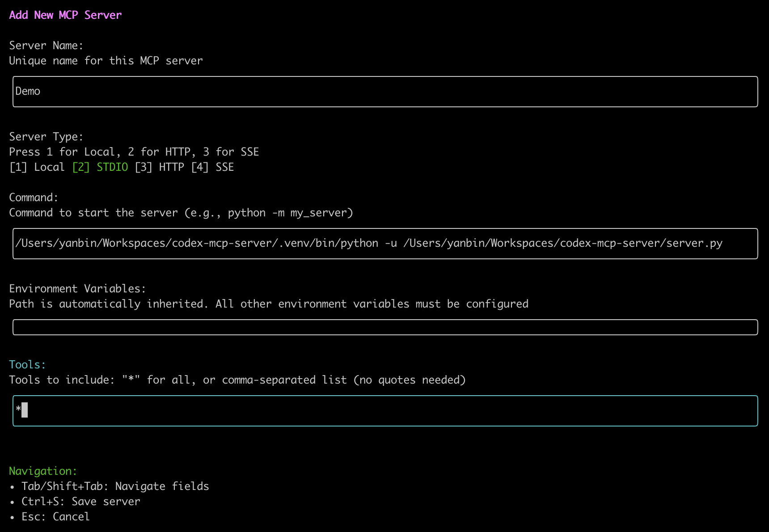Image resolution: width=769 pixels, height=532 pixels.
Task: Click the empty Environment Variables input box
Action: [384, 327]
